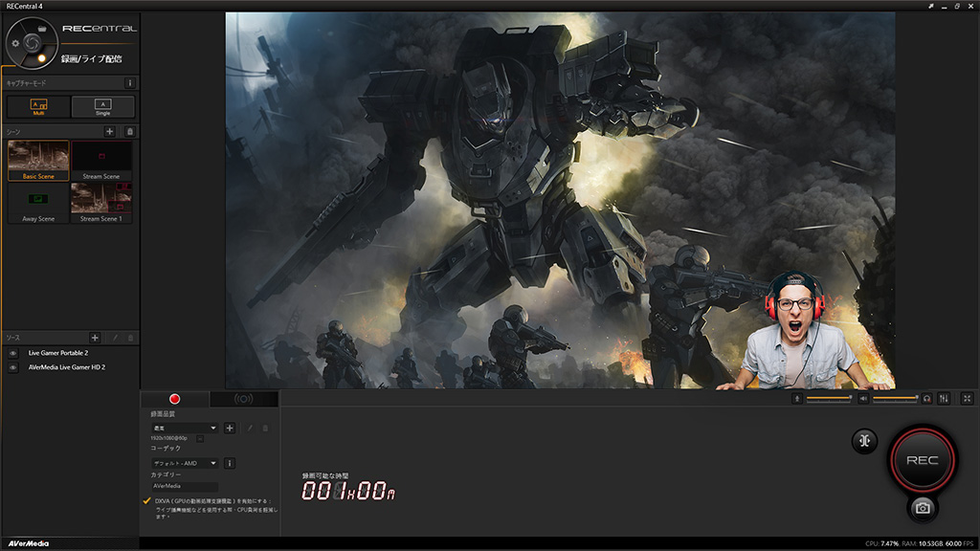Image resolution: width=980 pixels, height=551 pixels.
Task: Select the record/stream mode orange dot
Action: (x=42, y=58)
